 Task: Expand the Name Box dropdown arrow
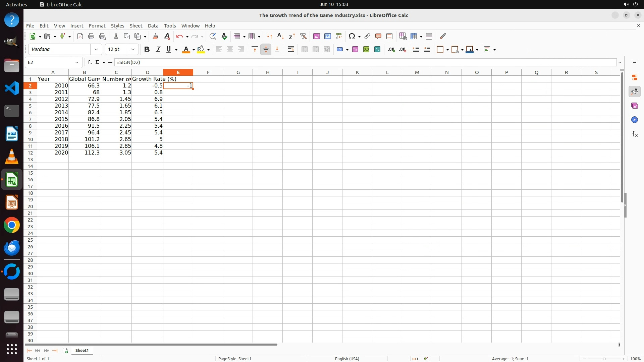click(x=77, y=62)
